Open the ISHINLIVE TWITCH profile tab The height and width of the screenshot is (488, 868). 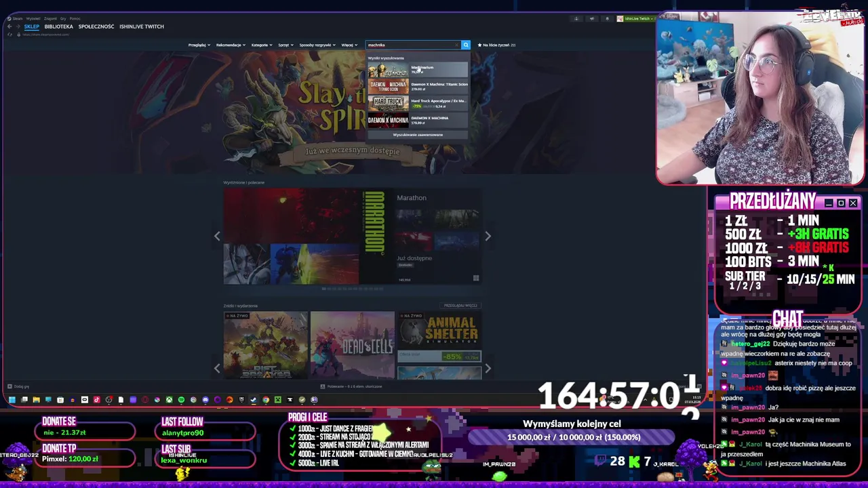(142, 26)
